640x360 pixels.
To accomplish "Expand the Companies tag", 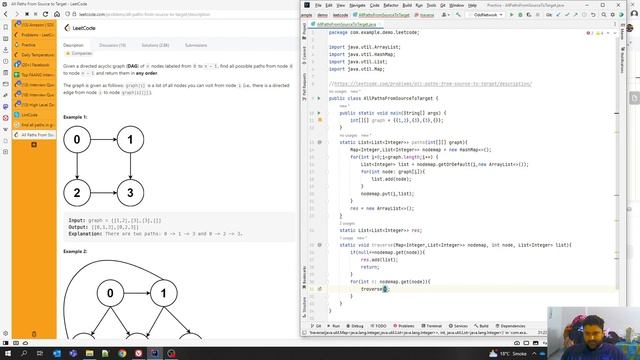I will coord(79,53).
